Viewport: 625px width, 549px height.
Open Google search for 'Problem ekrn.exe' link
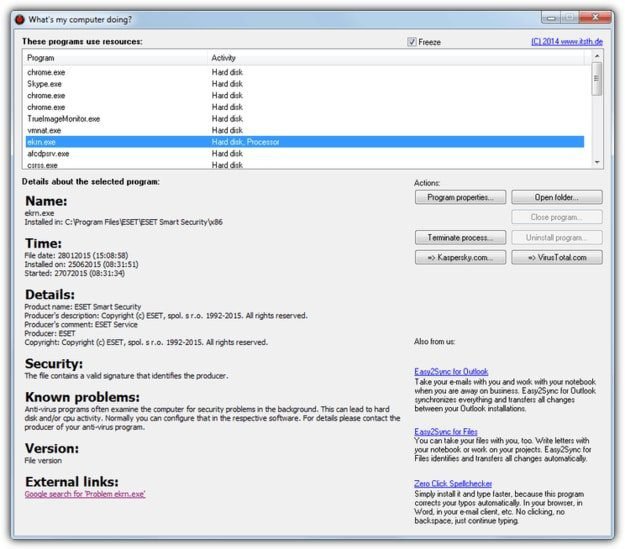[x=85, y=494]
